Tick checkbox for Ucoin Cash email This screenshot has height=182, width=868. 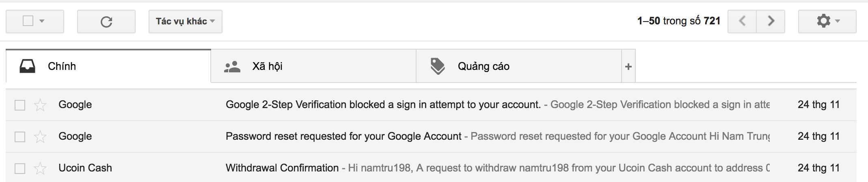pos(20,168)
